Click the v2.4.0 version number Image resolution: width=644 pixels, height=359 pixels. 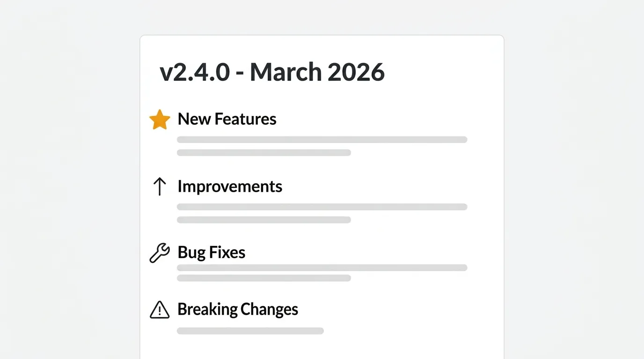195,72
